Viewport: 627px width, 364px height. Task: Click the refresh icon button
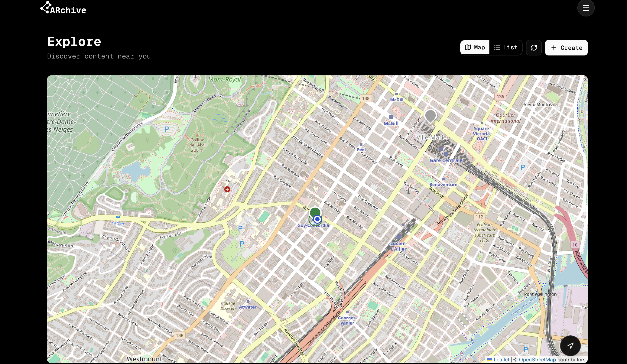click(533, 47)
